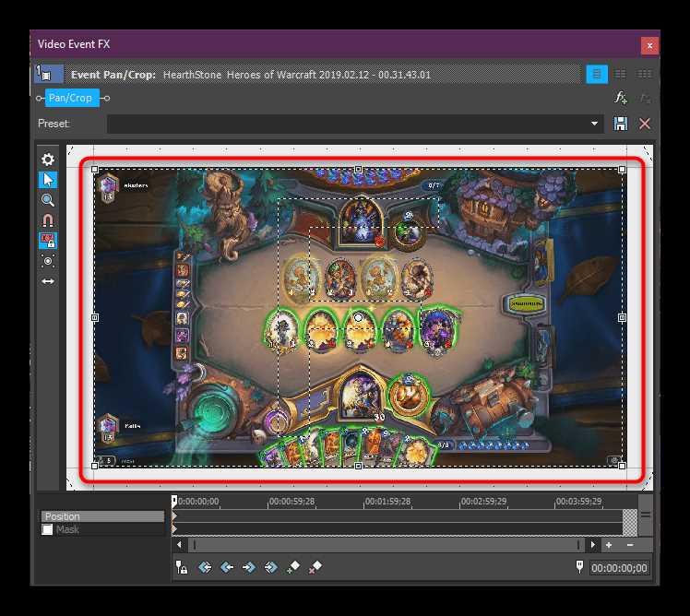Image resolution: width=690 pixels, height=616 pixels.
Task: Click timeline ruler at 00:02:59;29
Action: [x=483, y=501]
